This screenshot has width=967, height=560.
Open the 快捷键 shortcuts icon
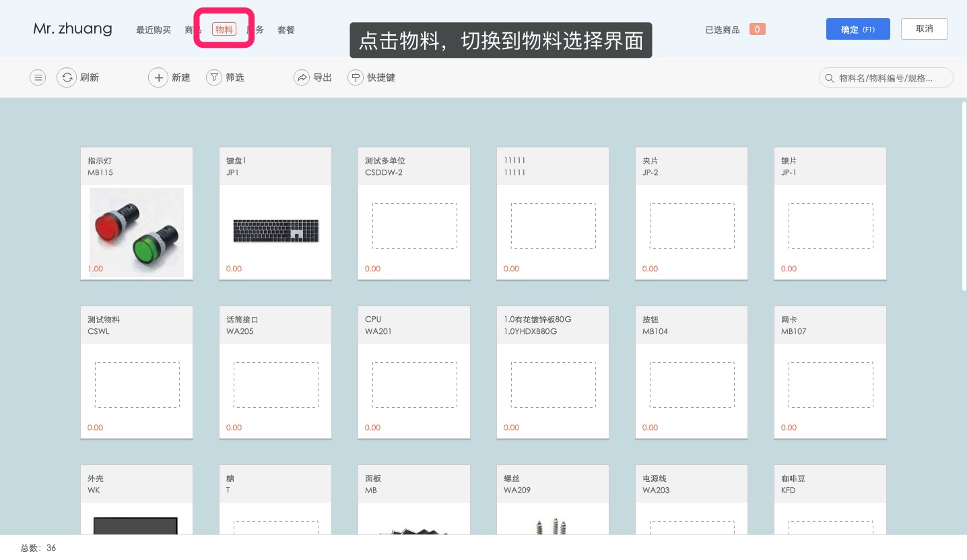[x=355, y=78]
